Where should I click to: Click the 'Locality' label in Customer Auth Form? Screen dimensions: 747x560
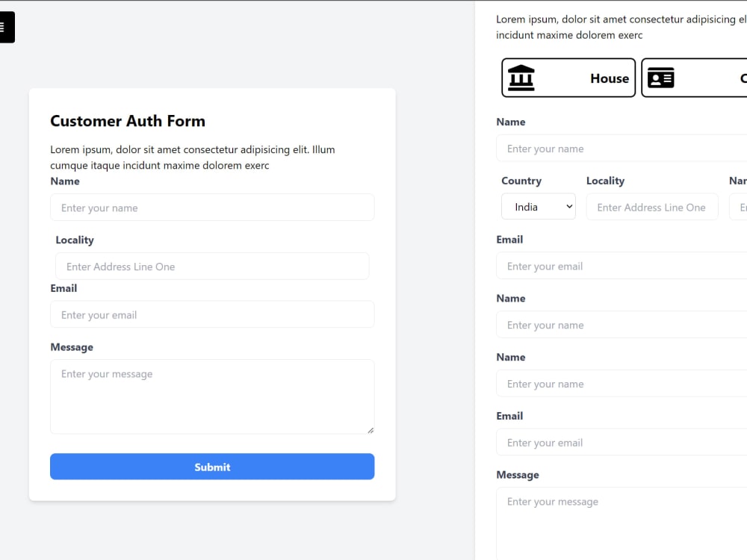coord(75,240)
